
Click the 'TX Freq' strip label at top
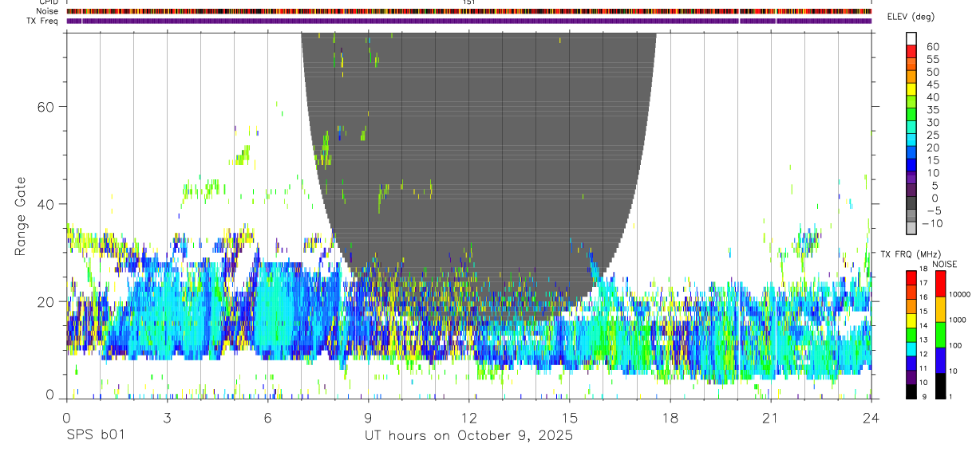43,21
